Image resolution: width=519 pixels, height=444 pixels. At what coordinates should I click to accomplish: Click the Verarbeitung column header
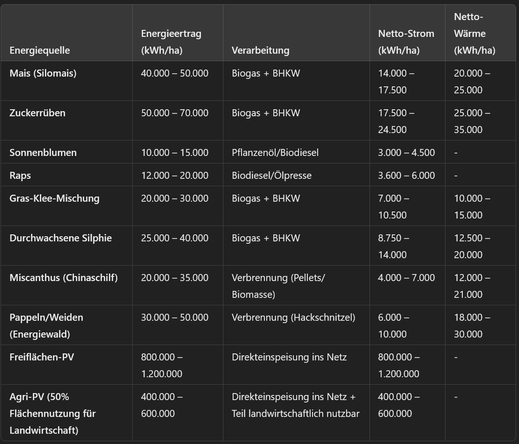pyautogui.click(x=260, y=50)
